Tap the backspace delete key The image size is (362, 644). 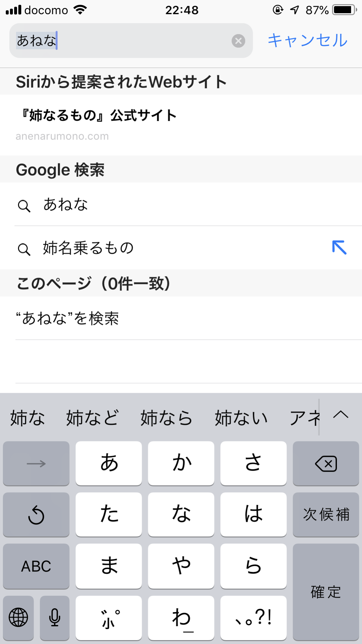326,464
